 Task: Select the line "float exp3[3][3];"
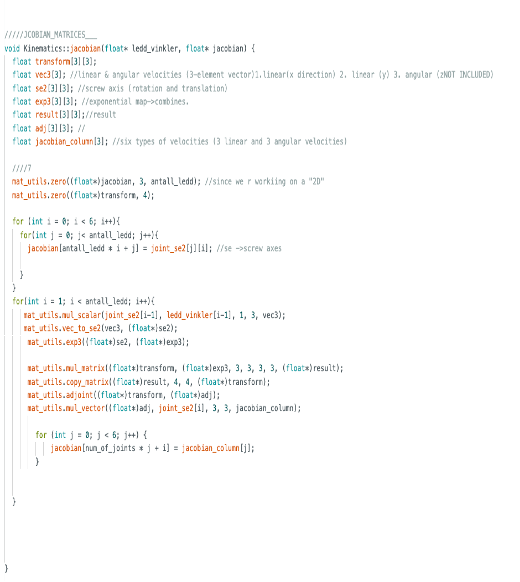[x=45, y=102]
